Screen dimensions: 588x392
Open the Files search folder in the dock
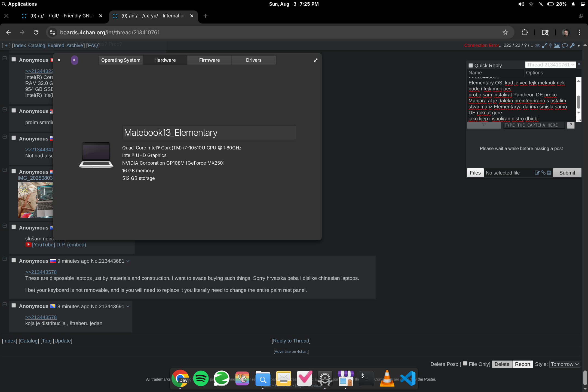[263, 378]
